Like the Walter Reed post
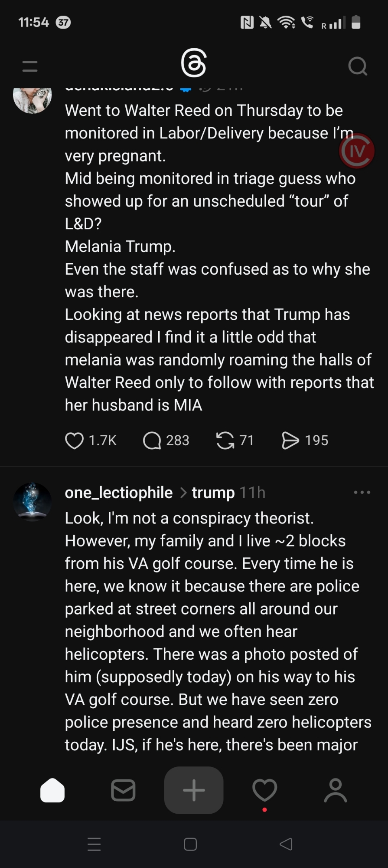388x868 pixels. pos(74,441)
